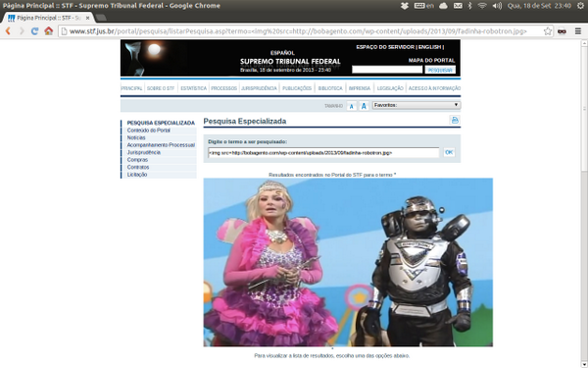Image resolution: width=588 pixels, height=368 pixels.
Task: Open the PROCESSOS menu
Action: [223, 88]
